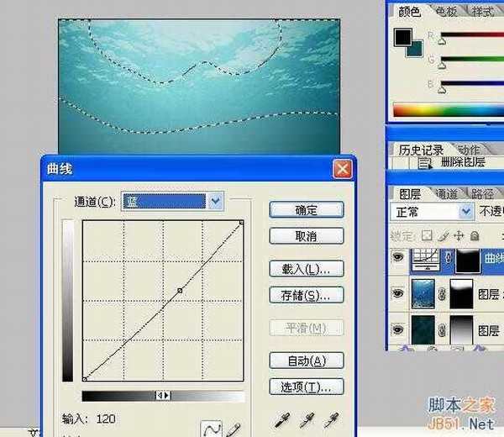Toggle lock position move icon

point(459,235)
